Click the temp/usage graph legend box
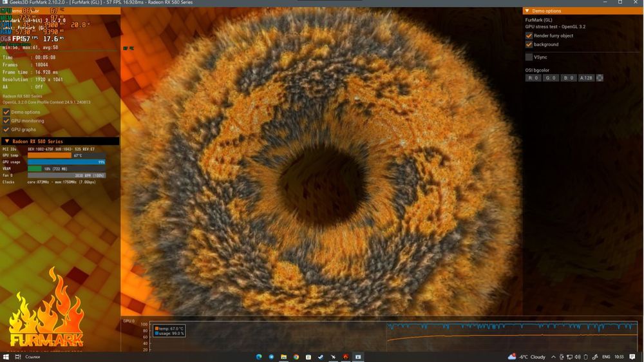Image resolution: width=644 pixels, height=362 pixels. point(169,331)
